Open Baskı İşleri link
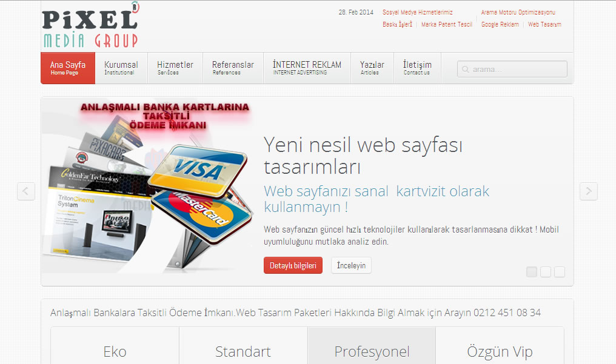This screenshot has height=364, width=616. [x=398, y=24]
